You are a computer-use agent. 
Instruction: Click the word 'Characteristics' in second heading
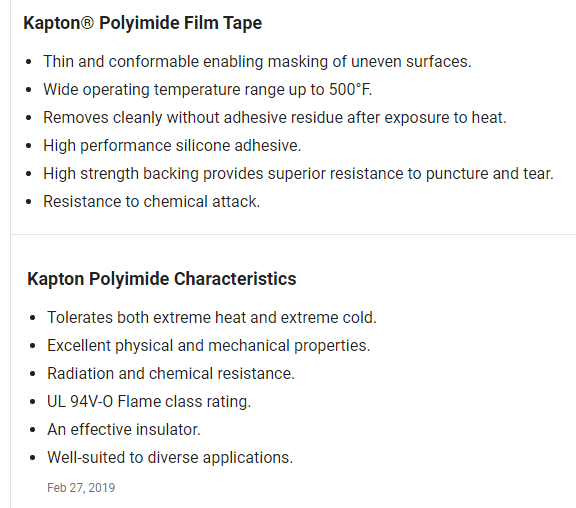pyautogui.click(x=235, y=278)
